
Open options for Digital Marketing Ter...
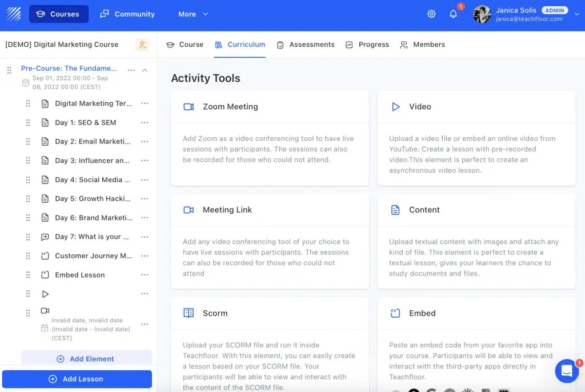coord(145,103)
